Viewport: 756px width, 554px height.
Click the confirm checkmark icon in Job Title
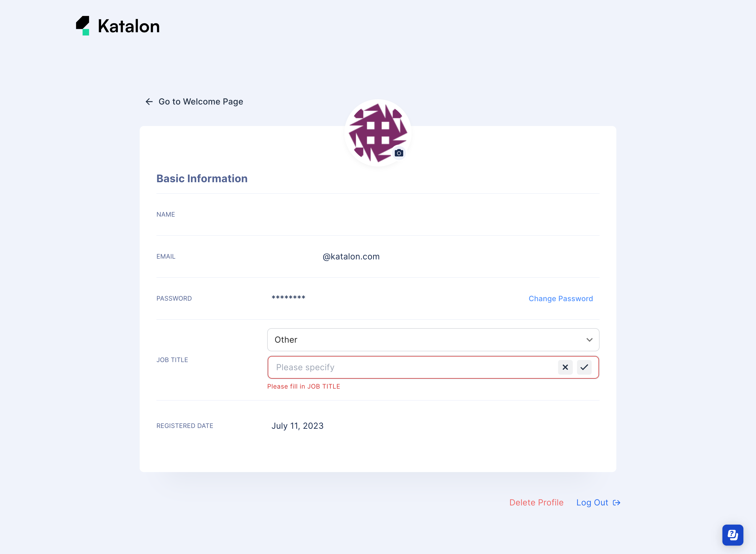click(x=584, y=367)
